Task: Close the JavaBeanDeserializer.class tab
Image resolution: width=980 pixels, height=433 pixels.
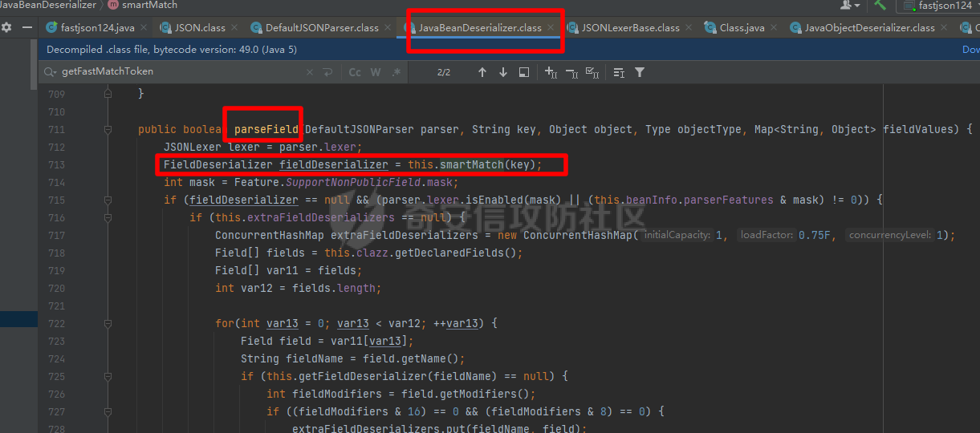Action: click(551, 27)
